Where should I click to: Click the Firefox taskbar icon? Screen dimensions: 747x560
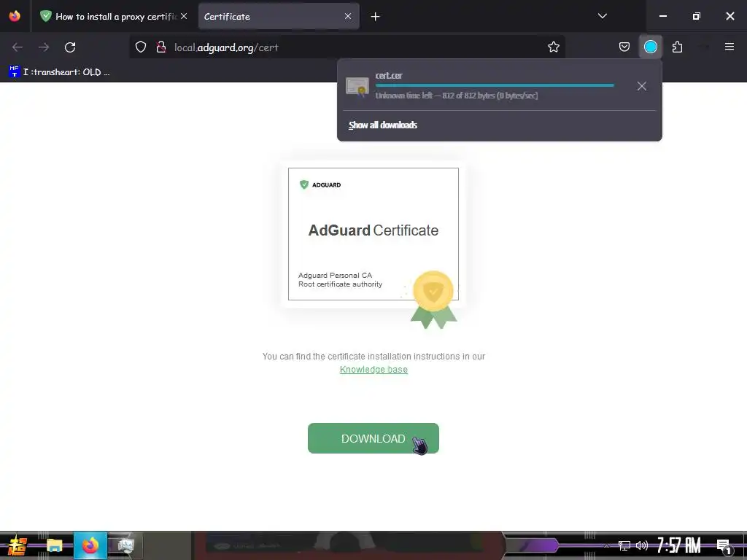coord(90,545)
